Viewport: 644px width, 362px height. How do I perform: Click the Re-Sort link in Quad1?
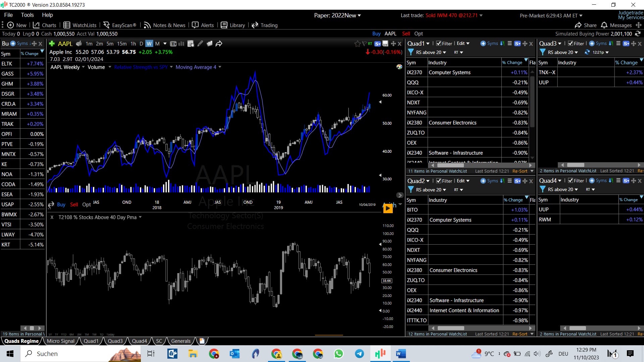tap(520, 171)
